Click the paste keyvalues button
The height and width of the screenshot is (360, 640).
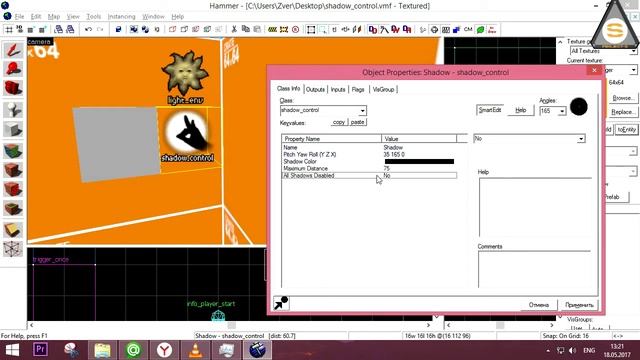pos(358,122)
